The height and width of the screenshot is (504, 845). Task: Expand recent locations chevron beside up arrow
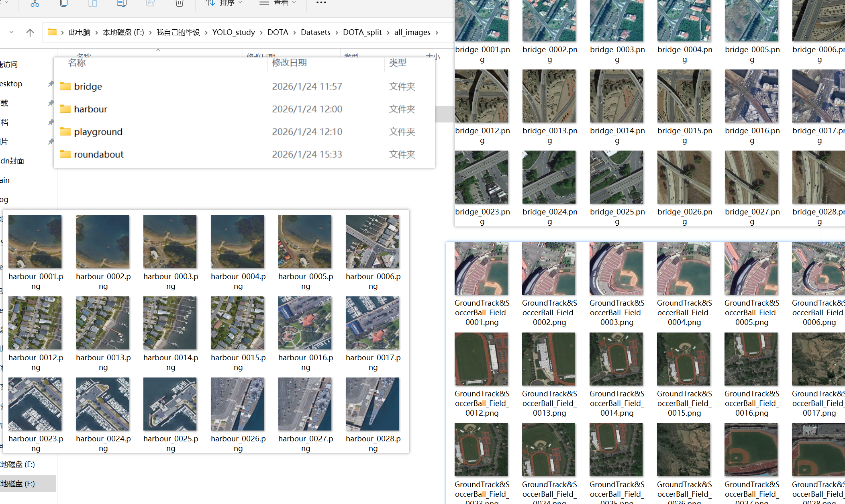[x=11, y=32]
